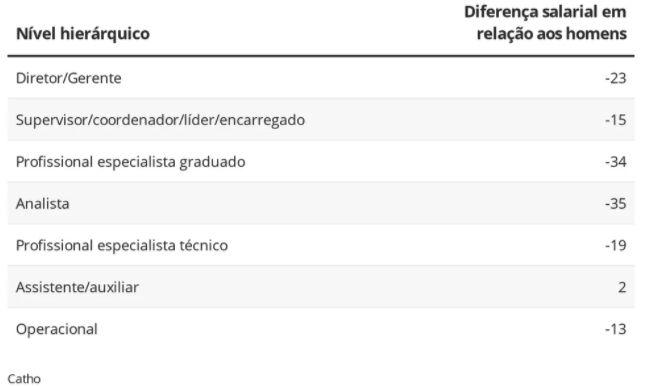This screenshot has width=654, height=387.
Task: Click the -15 value for Supervisor row
Action: [616, 120]
